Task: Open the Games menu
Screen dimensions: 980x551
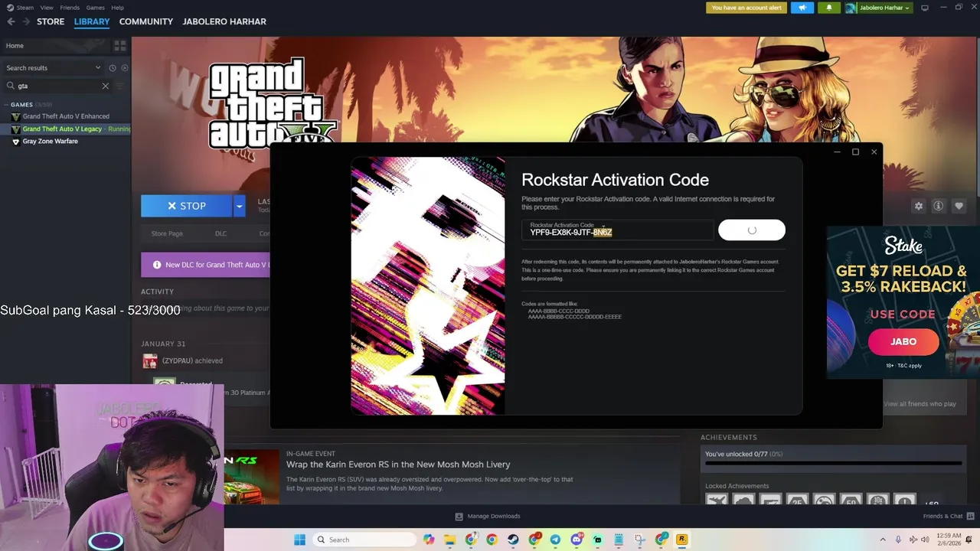Action: click(95, 8)
